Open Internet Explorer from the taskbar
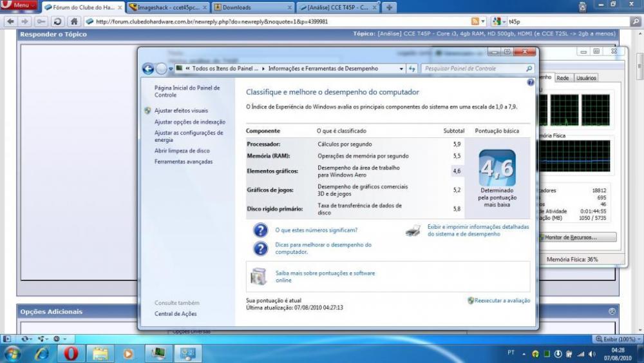The image size is (644, 363). [43, 353]
